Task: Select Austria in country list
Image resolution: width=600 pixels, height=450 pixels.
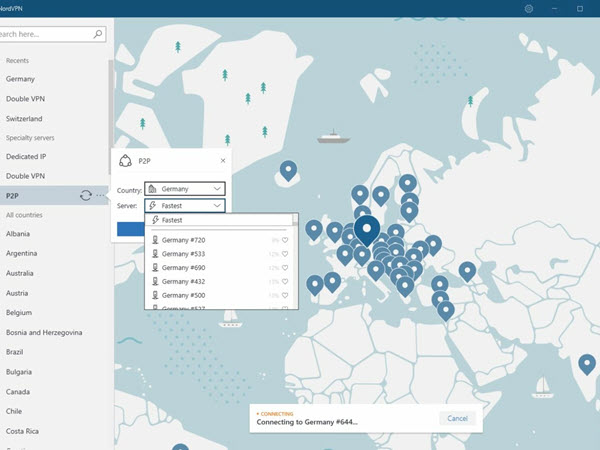Action: coord(17,293)
